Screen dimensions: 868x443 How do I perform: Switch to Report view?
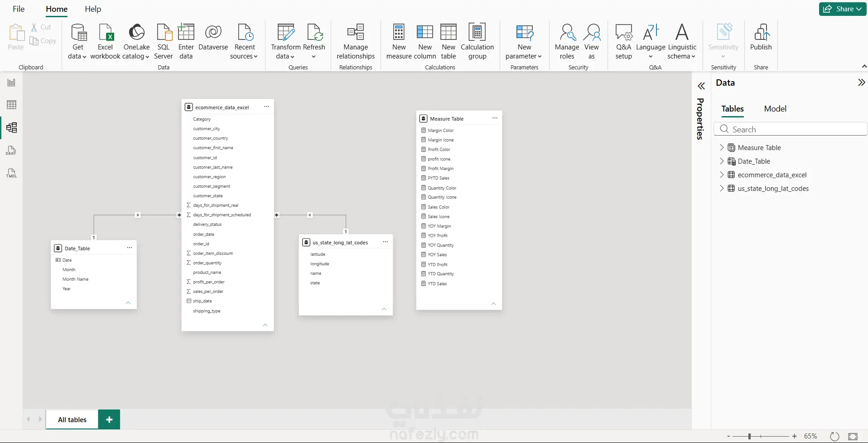11,83
